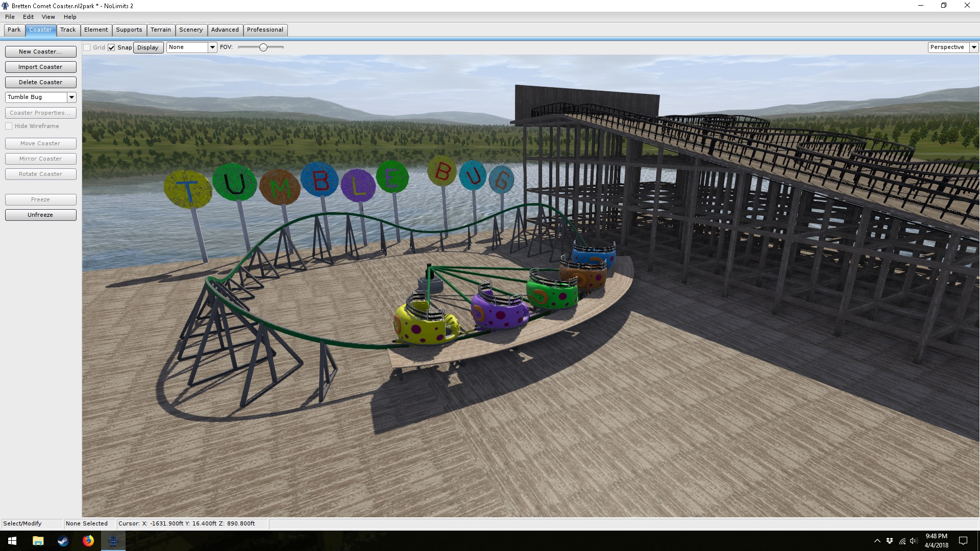The width and height of the screenshot is (980, 551).
Task: Toggle the Hide Wireframe checkbox
Action: pos(9,126)
